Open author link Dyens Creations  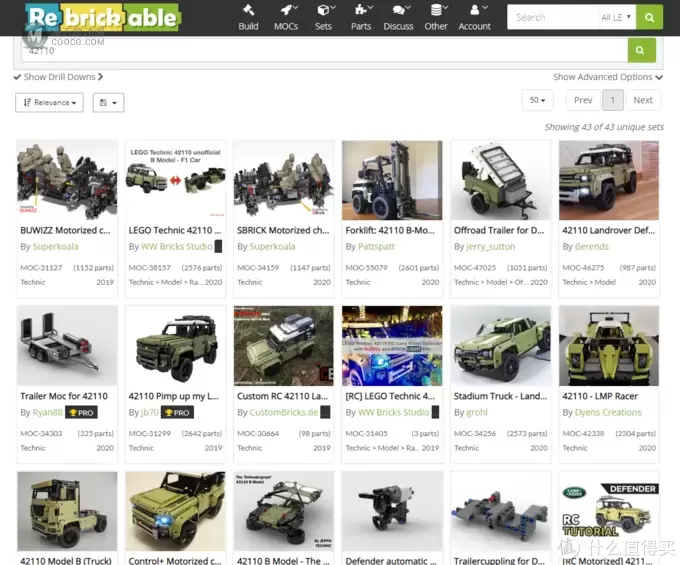point(608,412)
